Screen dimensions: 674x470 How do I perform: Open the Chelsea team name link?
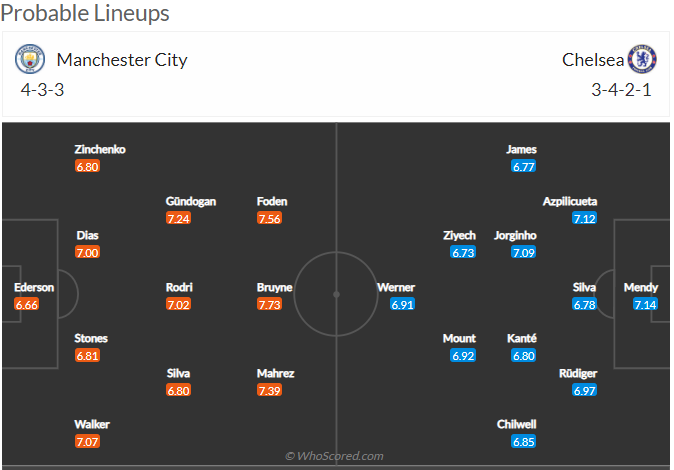coord(593,60)
